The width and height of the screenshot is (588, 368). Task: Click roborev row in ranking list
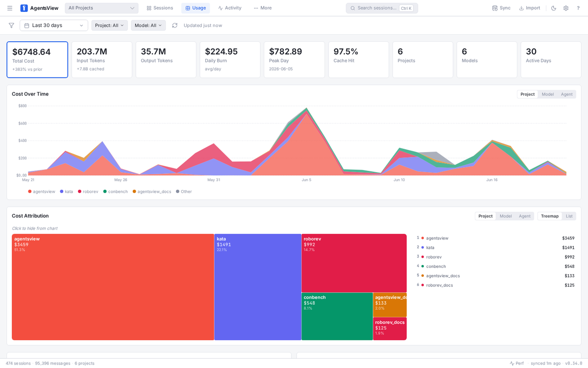(x=495, y=257)
